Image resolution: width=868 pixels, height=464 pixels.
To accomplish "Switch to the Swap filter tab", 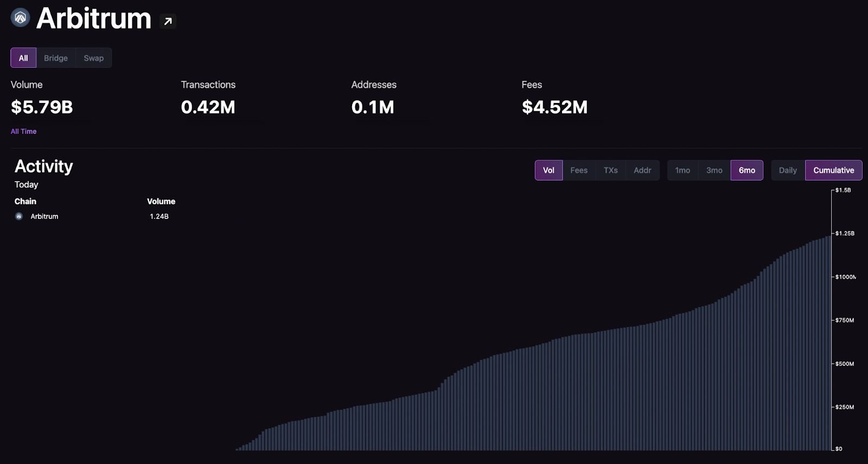I will point(94,58).
